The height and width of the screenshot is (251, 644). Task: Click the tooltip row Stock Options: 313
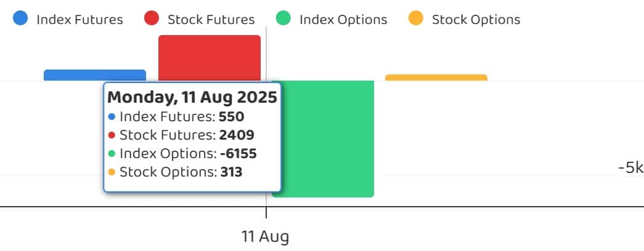tap(176, 172)
